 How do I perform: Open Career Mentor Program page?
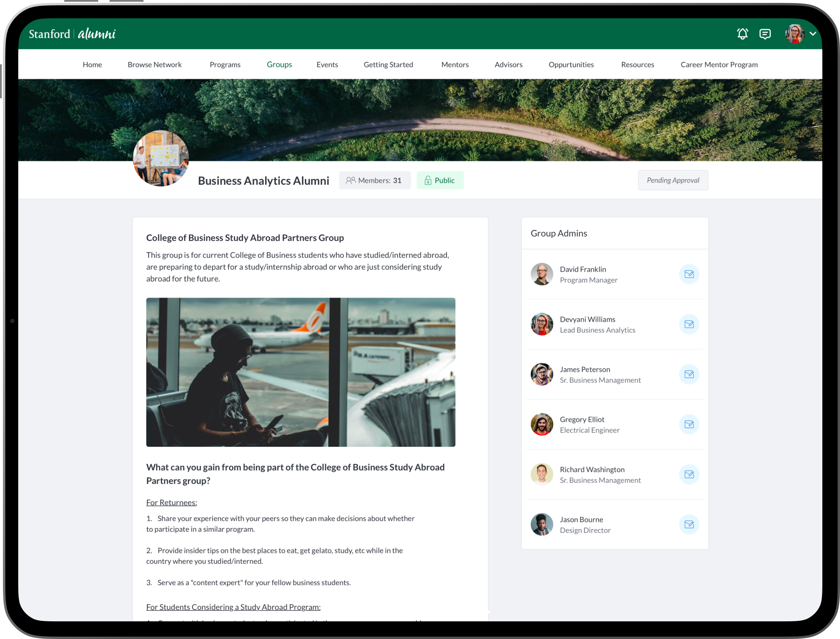click(719, 65)
